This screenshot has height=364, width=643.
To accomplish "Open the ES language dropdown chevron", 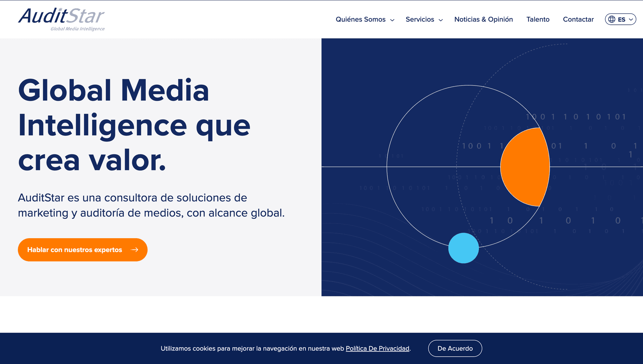I will pyautogui.click(x=631, y=19).
